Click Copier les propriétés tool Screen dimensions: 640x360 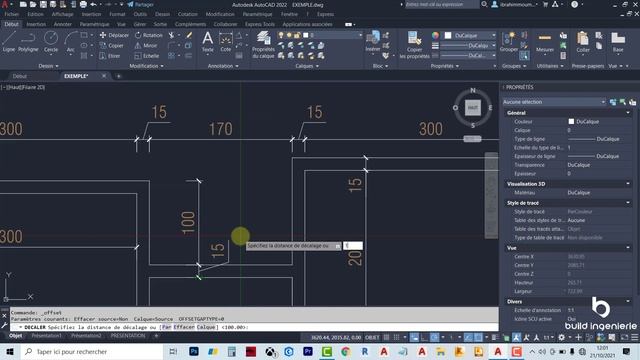[414, 45]
